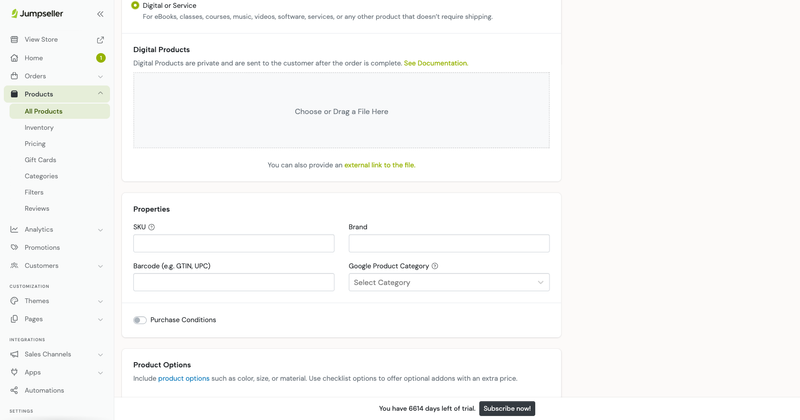Click the Home notification badge

(x=101, y=58)
